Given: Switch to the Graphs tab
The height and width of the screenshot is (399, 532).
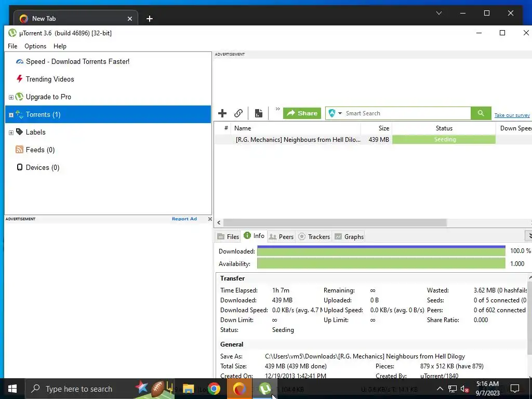Looking at the screenshot, I should point(349,236).
